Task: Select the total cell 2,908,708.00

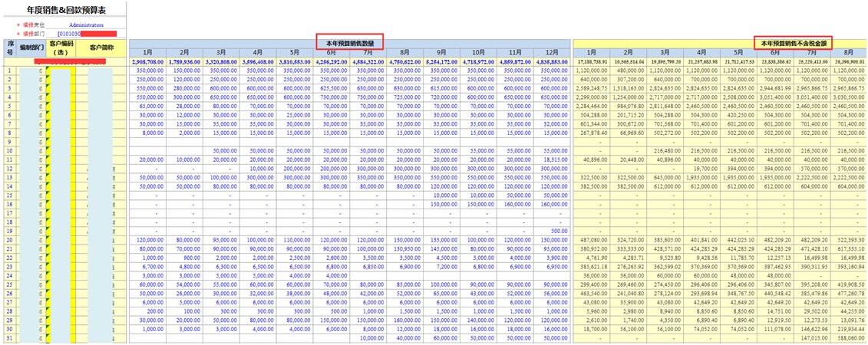Action: 147,61
